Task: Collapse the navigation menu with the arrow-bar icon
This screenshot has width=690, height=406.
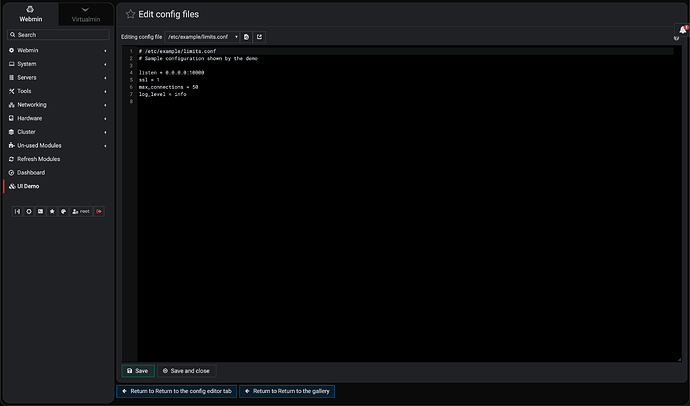Action: tap(17, 212)
